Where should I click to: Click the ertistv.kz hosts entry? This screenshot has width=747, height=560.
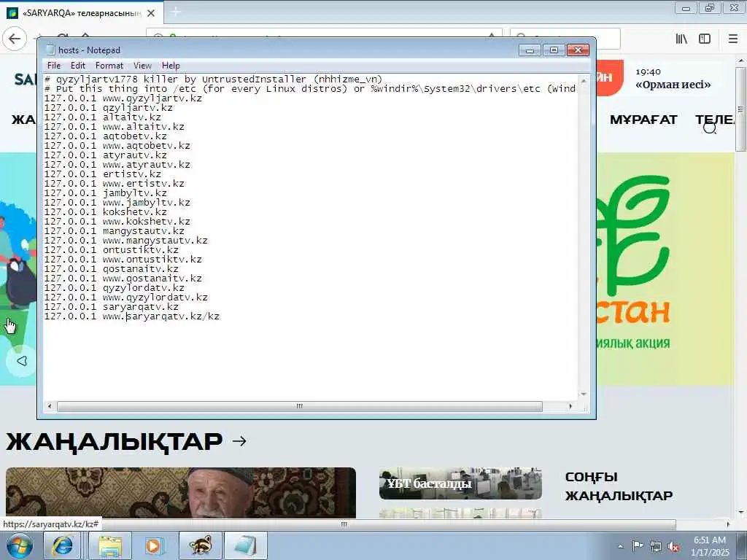pyautogui.click(x=102, y=174)
